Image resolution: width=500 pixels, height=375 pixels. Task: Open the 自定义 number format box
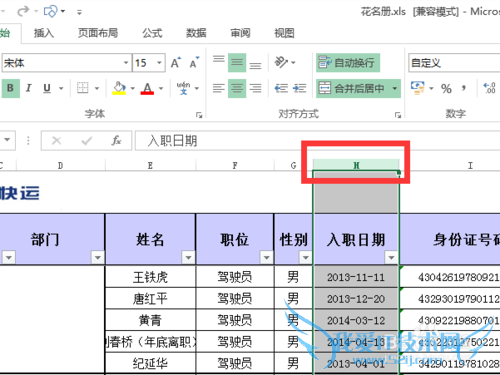coord(454,63)
